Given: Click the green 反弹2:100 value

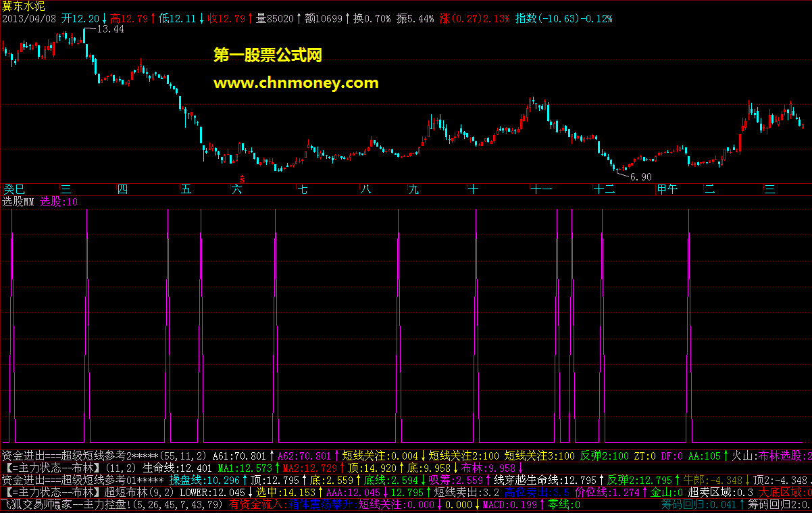Looking at the screenshot, I should [605, 456].
